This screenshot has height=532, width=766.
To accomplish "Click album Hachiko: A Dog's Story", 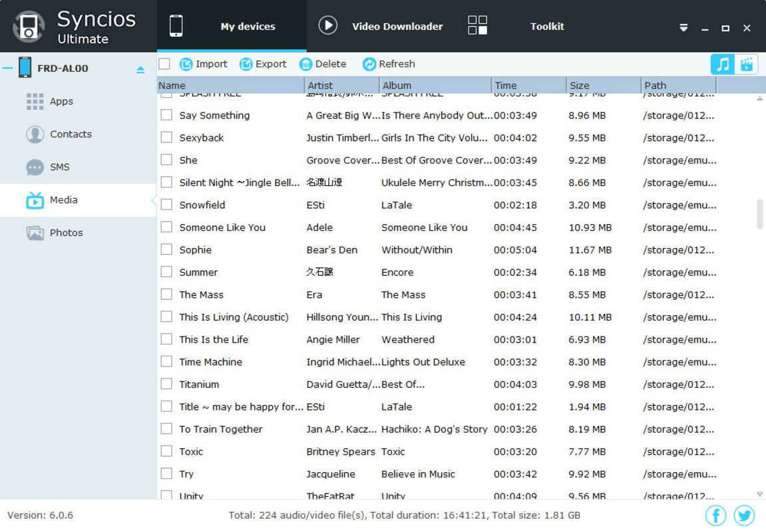I will pos(435,430).
